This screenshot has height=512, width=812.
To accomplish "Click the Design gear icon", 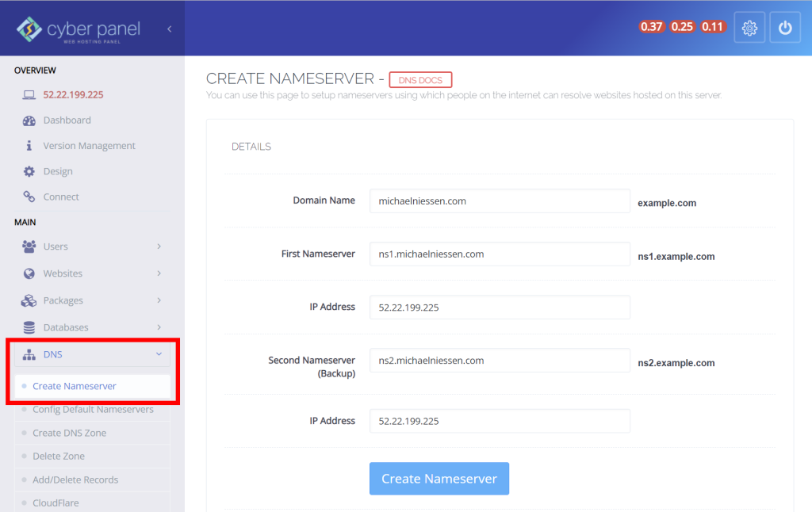I will pos(29,171).
